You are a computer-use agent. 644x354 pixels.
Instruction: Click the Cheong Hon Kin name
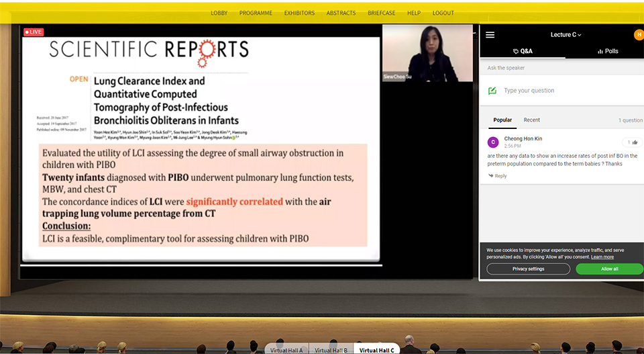(x=523, y=139)
